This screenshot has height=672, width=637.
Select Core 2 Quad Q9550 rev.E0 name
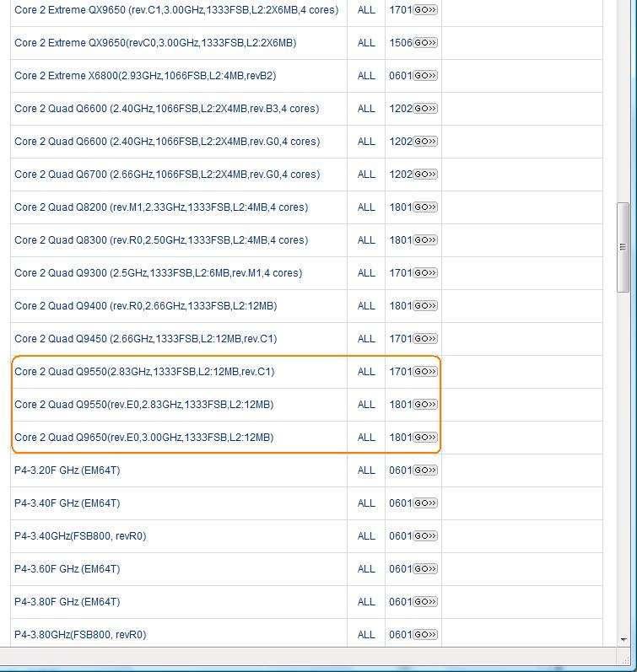[144, 405]
